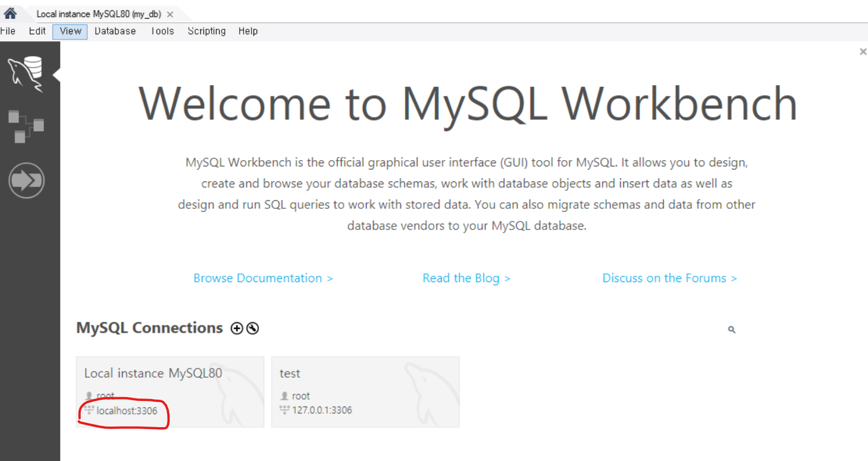Select the MySQL connections sidebar icon
Screen dimensions: 868x461
(26, 74)
